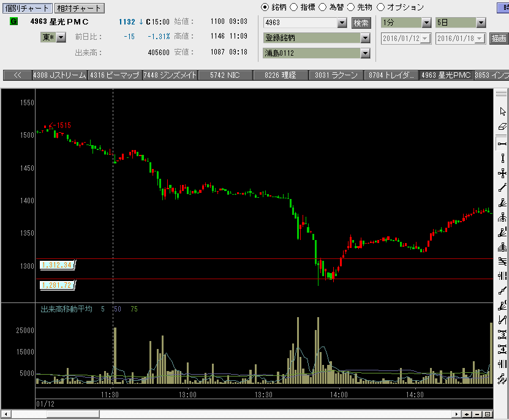
Task: Select the vertical line drawing tool
Action: tap(502, 159)
